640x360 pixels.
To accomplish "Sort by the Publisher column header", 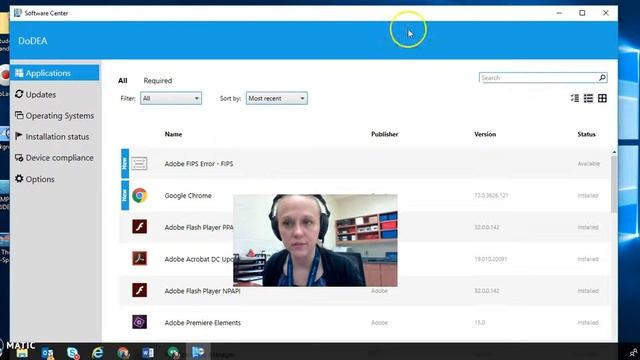I will (384, 134).
